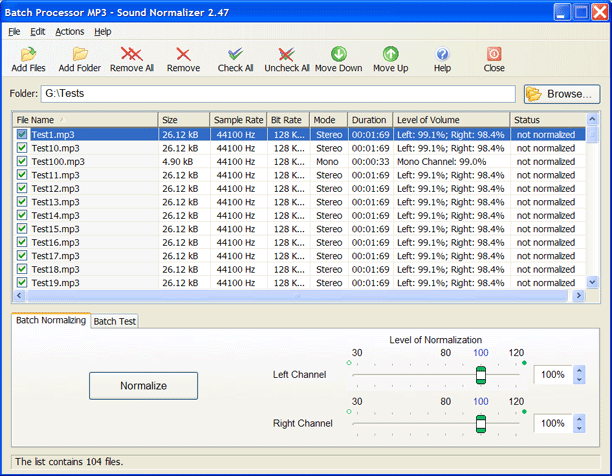612x476 pixels.
Task: Increase the Left Channel percentage spinner
Action: (x=579, y=370)
